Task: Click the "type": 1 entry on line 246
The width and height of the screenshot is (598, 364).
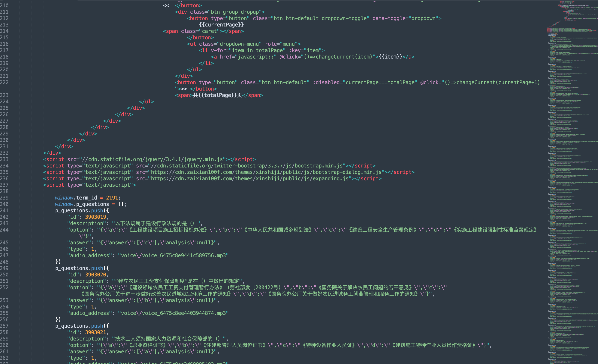Action: (82, 249)
